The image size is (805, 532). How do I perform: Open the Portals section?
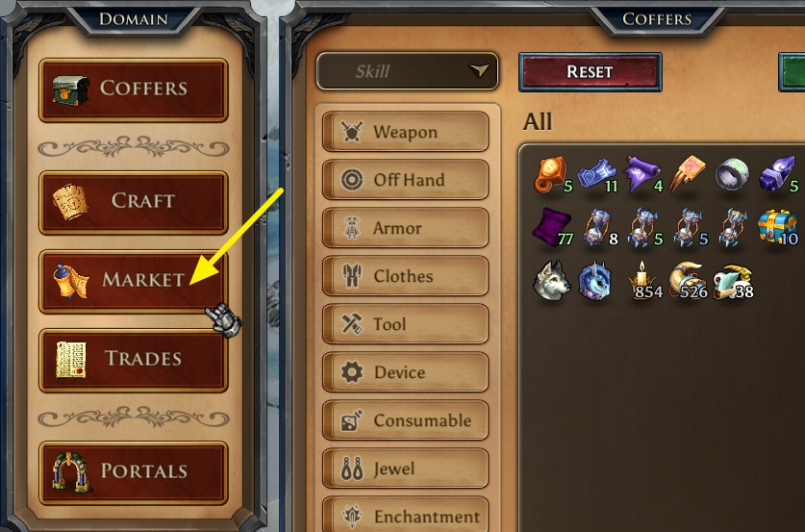pos(134,472)
